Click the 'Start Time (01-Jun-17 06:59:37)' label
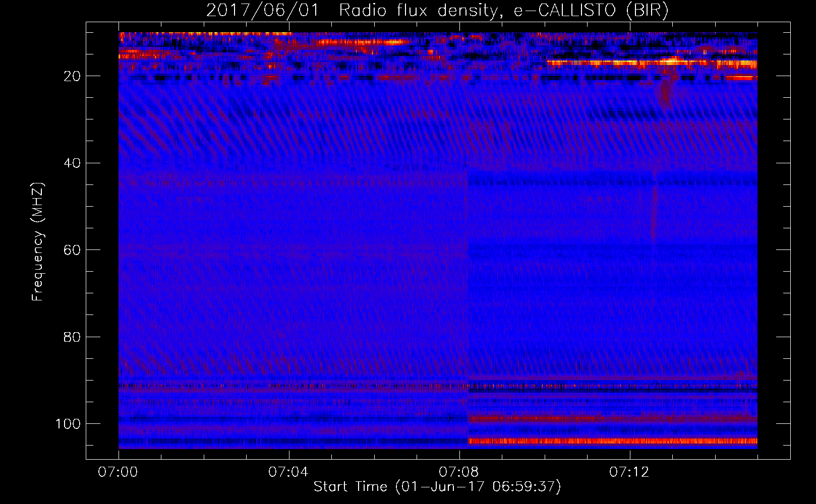Image resolution: width=816 pixels, height=504 pixels. [437, 487]
